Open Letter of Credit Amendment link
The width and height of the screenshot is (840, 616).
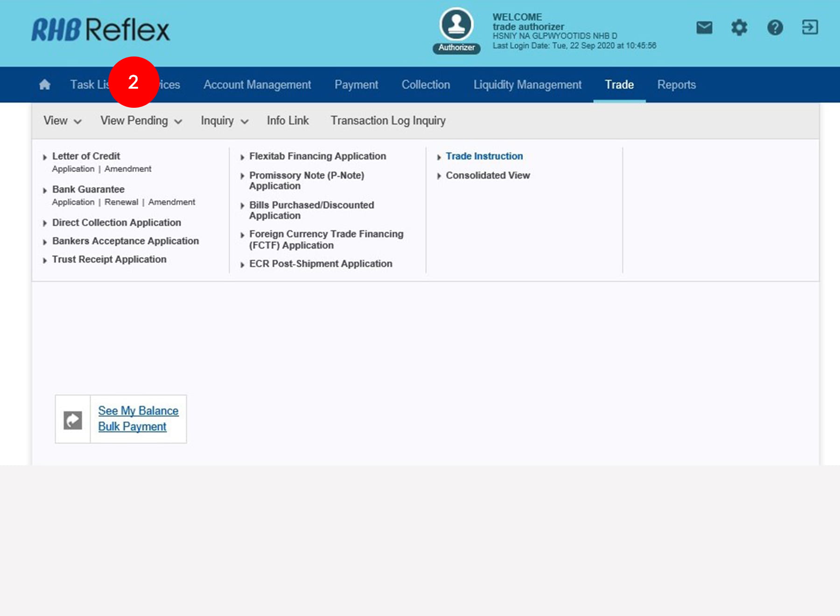pyautogui.click(x=128, y=169)
